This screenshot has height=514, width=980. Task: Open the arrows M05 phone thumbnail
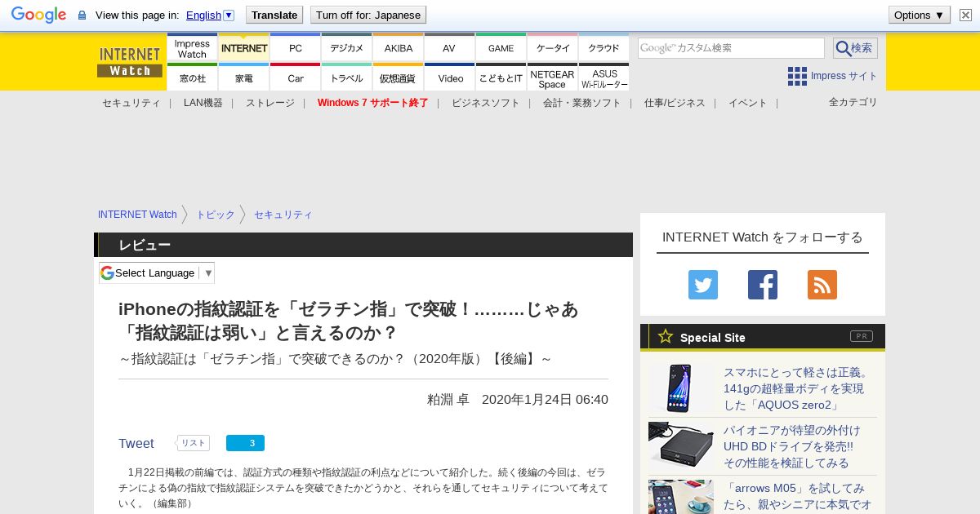pyautogui.click(x=681, y=497)
